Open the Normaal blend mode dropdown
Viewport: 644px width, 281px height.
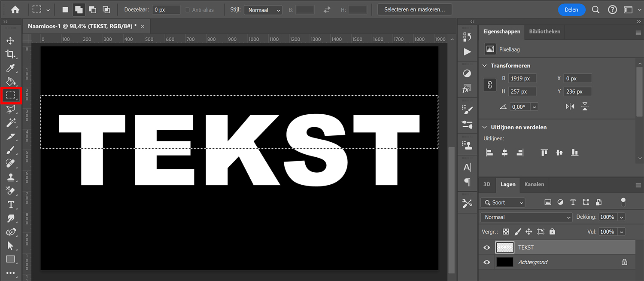(526, 217)
